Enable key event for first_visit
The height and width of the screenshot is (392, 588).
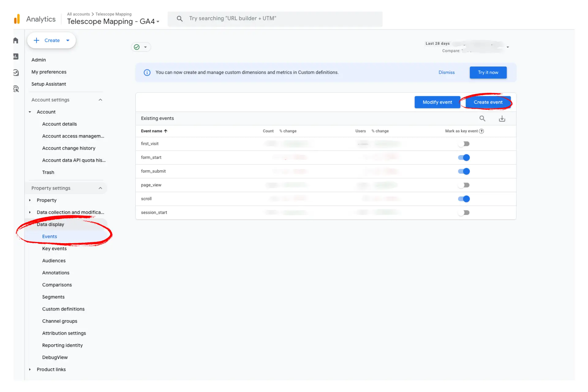pos(464,144)
